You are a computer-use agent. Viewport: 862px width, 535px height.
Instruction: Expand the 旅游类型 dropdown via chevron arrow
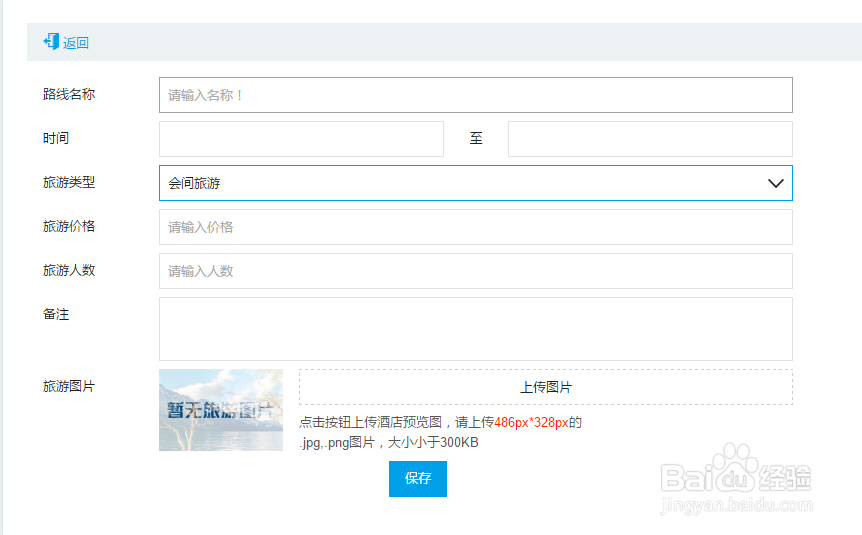[x=775, y=183]
